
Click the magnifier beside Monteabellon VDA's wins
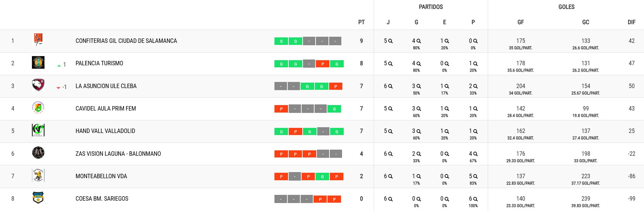pyautogui.click(x=419, y=177)
